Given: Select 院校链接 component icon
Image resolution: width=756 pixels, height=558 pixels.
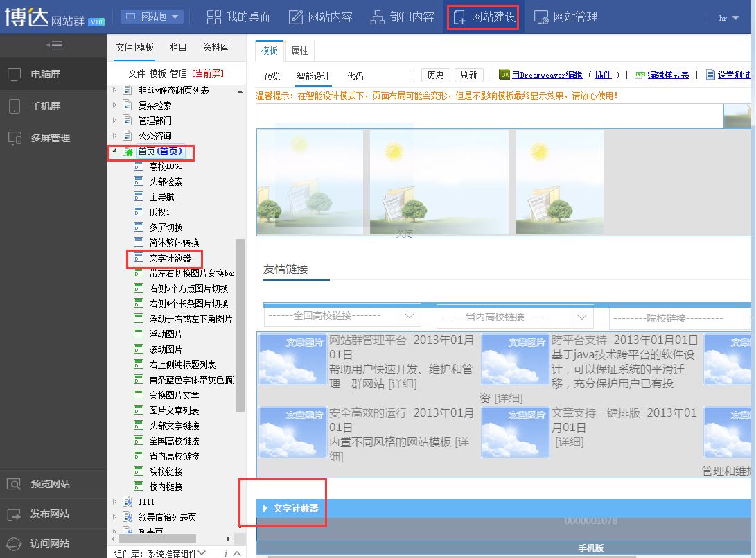Looking at the screenshot, I should pyautogui.click(x=139, y=471).
